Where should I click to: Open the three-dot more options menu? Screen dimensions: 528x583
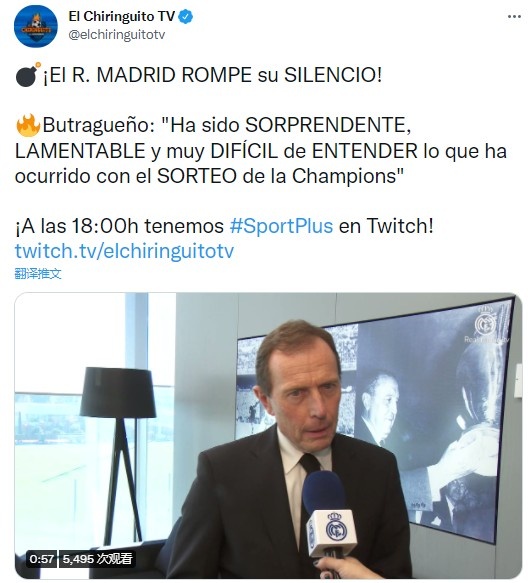point(514,17)
